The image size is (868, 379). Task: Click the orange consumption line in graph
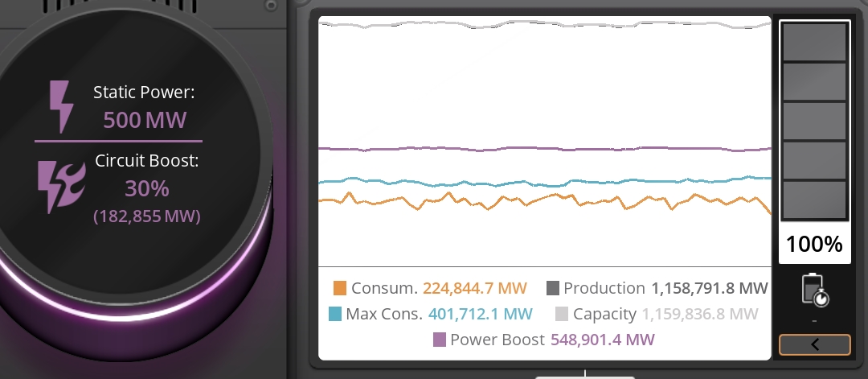pos(545,200)
